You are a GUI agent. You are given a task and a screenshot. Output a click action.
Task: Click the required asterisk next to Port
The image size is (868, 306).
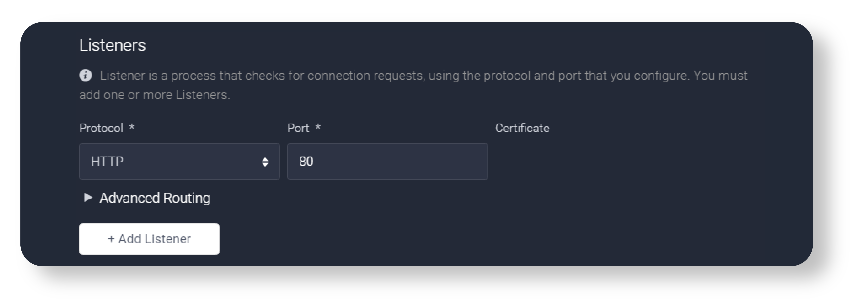point(318,127)
